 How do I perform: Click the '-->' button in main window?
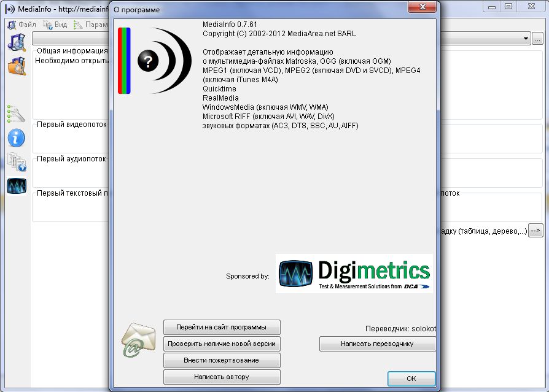(535, 231)
